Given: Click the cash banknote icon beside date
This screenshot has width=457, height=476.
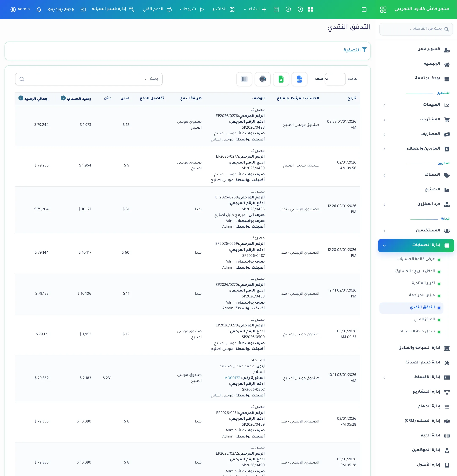Looking at the screenshot, I should 83,10.
